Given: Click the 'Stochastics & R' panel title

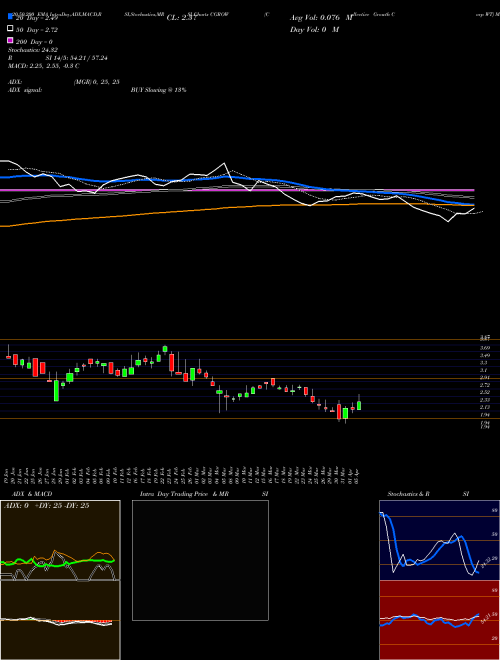Looking at the screenshot, I should coord(408,494).
